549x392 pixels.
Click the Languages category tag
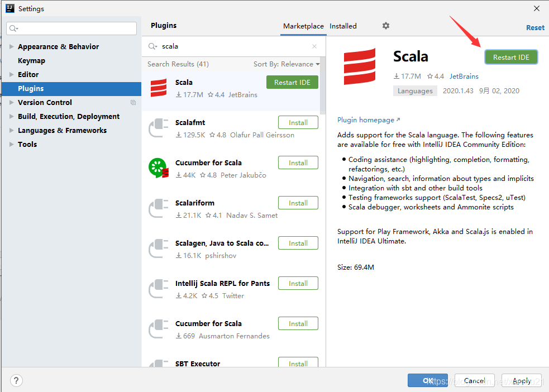(x=415, y=91)
